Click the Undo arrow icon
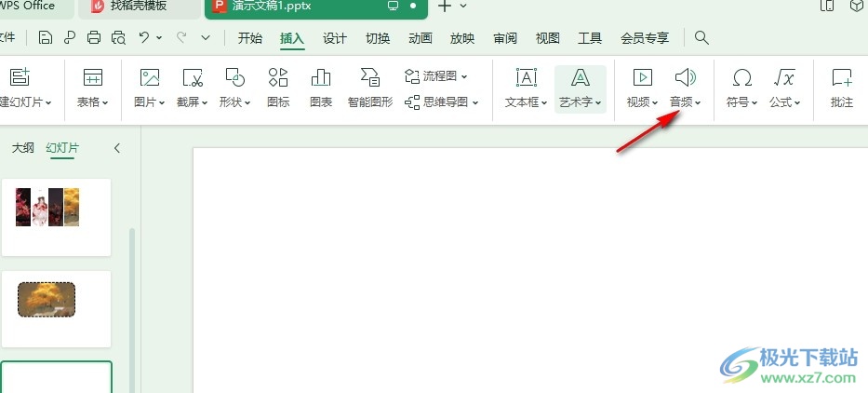 [x=144, y=37]
